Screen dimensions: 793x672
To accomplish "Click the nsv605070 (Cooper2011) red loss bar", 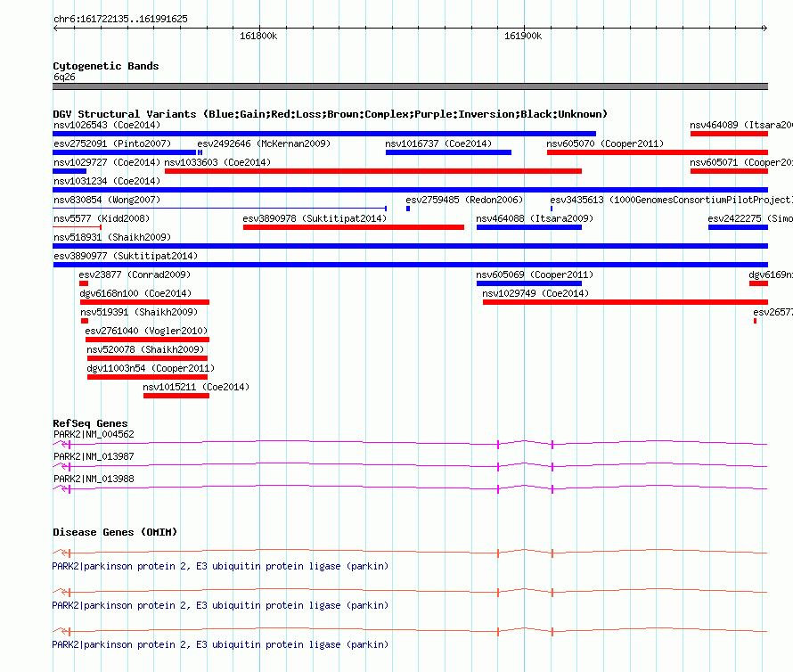I will click(658, 152).
